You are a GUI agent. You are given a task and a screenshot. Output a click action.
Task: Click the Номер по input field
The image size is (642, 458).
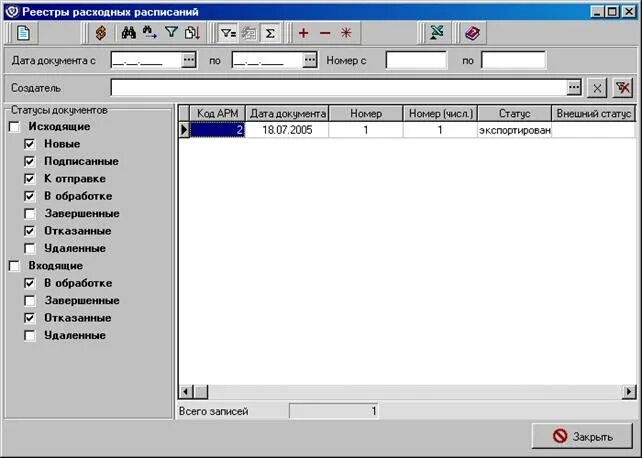click(513, 61)
